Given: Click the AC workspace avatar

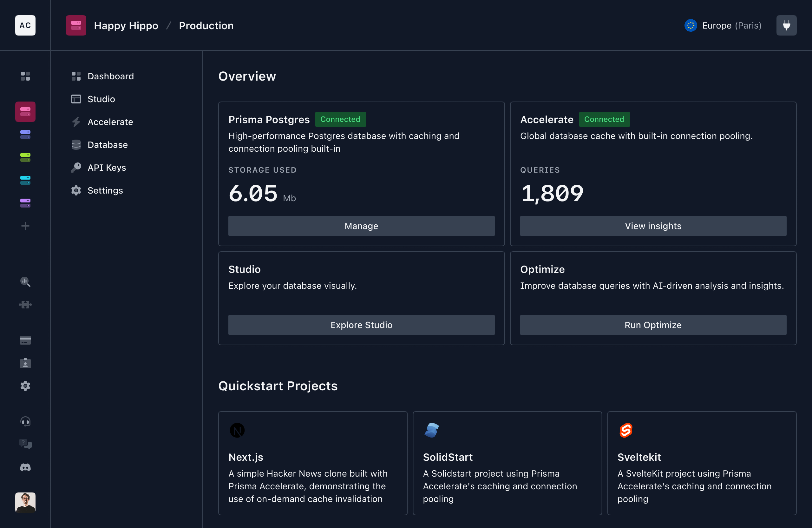Looking at the screenshot, I should (x=25, y=25).
